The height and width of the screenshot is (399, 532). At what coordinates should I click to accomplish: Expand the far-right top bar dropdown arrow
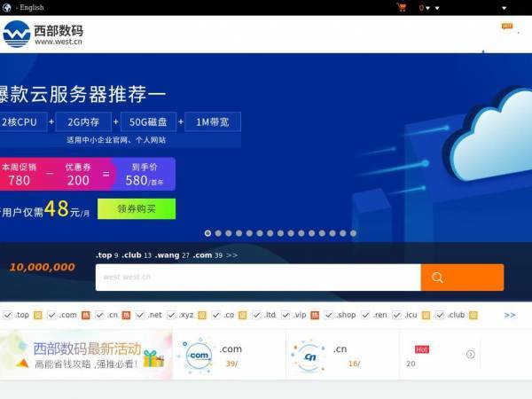(x=505, y=8)
